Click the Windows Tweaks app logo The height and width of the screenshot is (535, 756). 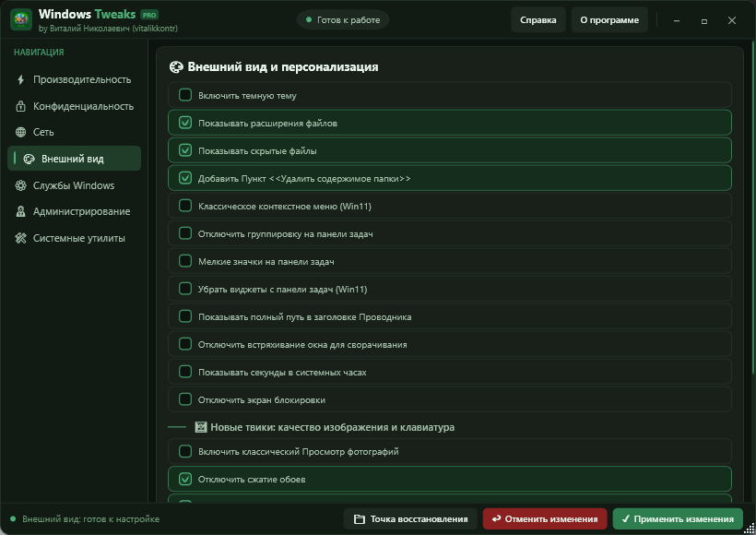click(21, 19)
